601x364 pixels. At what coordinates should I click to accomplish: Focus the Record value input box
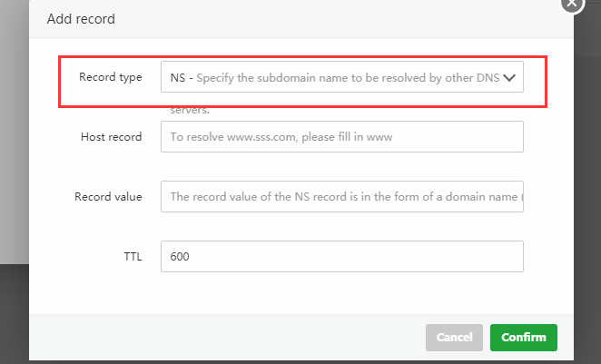[x=341, y=196]
